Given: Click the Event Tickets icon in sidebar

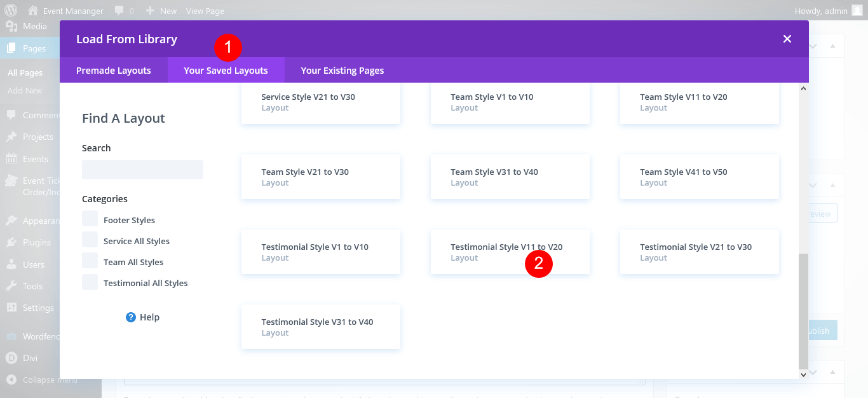Looking at the screenshot, I should click(11, 181).
